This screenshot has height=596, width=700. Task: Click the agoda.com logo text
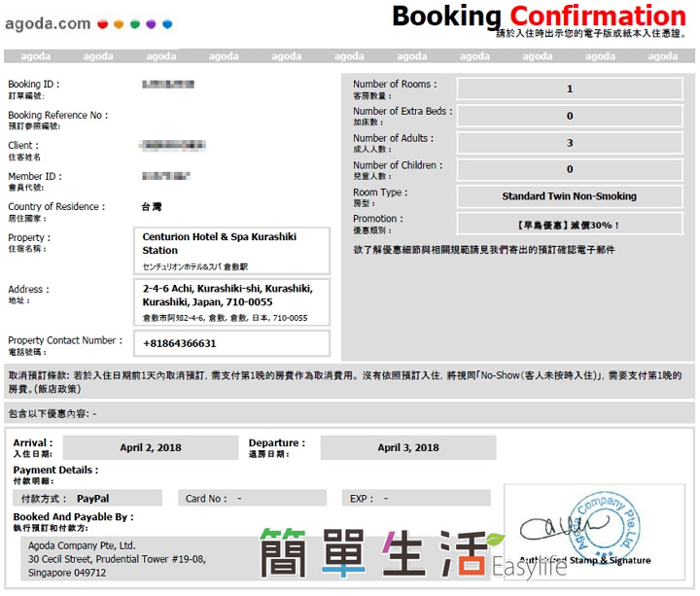pos(48,23)
